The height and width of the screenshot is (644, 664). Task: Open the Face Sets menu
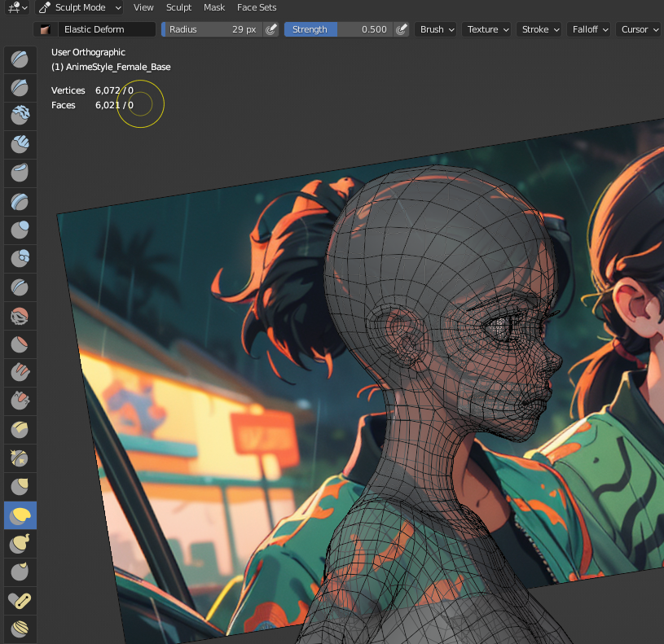[257, 7]
